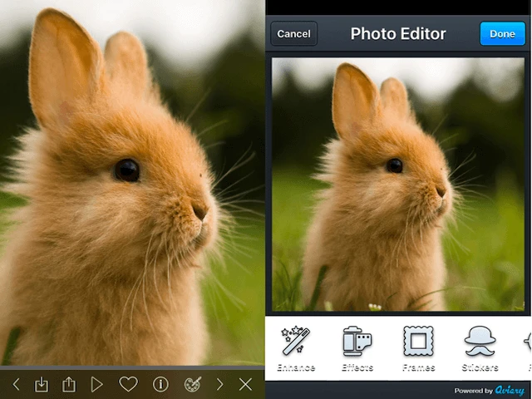Select the partially visible tool after Stickers
This screenshot has width=532, height=399.
pyautogui.click(x=527, y=348)
